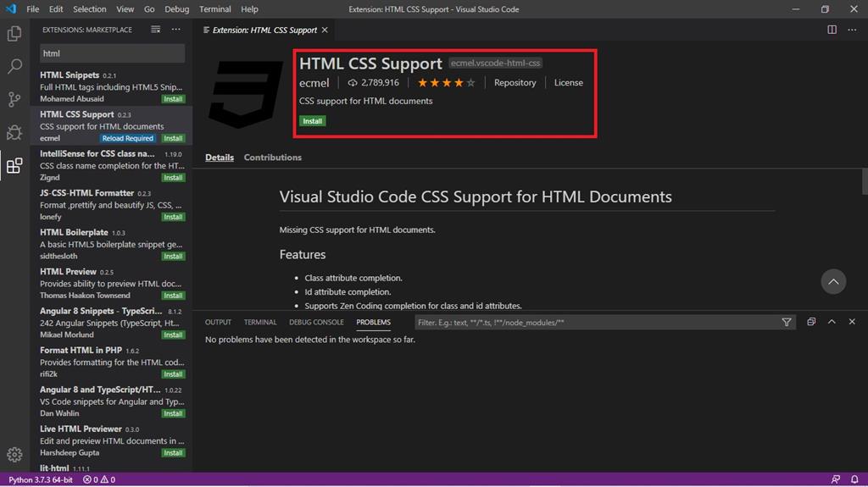The width and height of the screenshot is (868, 487).
Task: Install Angular 8 Snippets extension
Action: click(173, 335)
